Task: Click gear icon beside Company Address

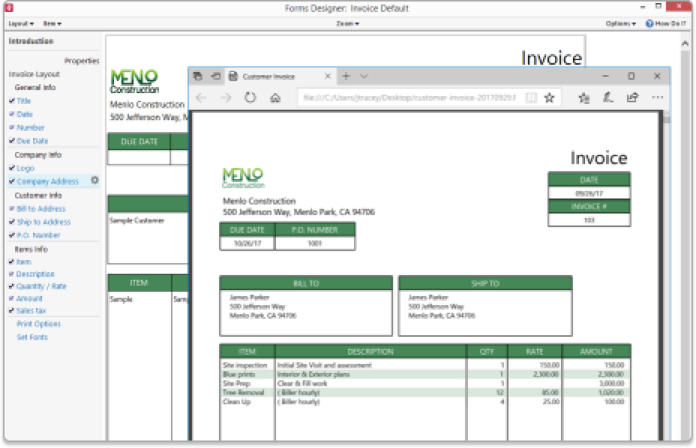Action: pos(95,181)
